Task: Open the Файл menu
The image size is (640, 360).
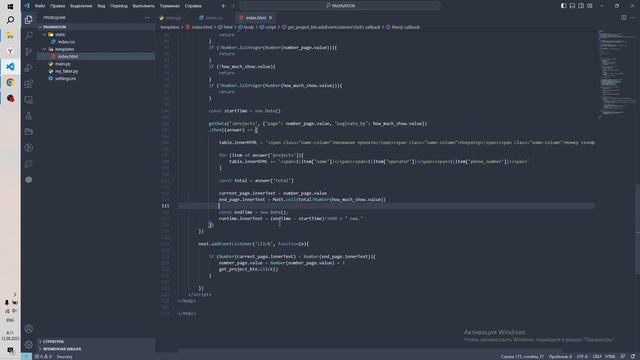Action: 40,6
